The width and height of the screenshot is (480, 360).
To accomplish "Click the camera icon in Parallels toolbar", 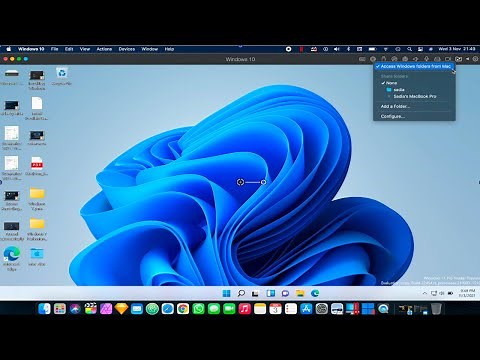I will click(448, 59).
